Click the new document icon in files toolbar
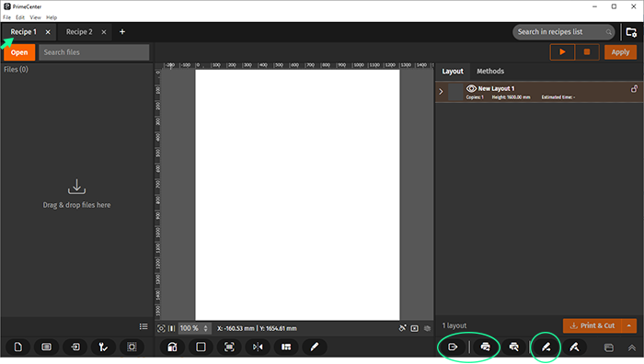The height and width of the screenshot is (364, 644). pyautogui.click(x=18, y=347)
